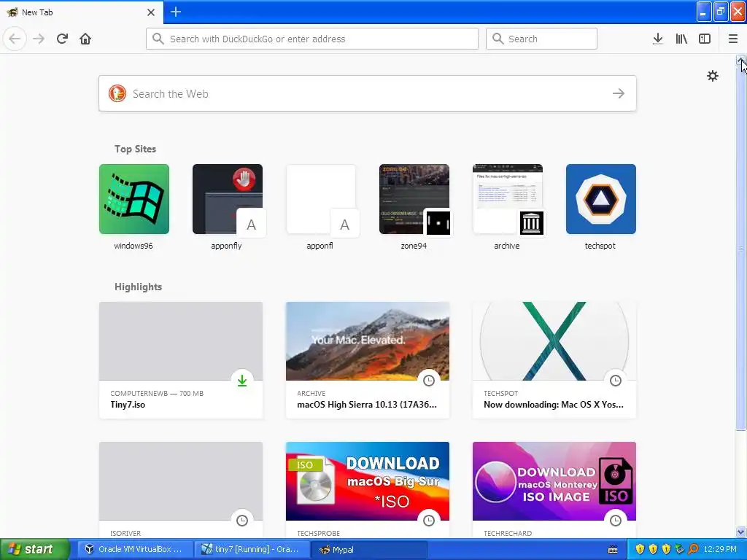Click the first yellow security shield tray icon

pos(640,549)
